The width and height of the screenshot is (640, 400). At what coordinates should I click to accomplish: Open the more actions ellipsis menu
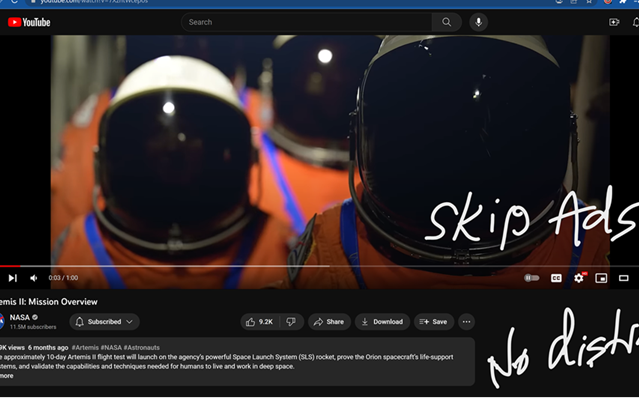pyautogui.click(x=466, y=322)
